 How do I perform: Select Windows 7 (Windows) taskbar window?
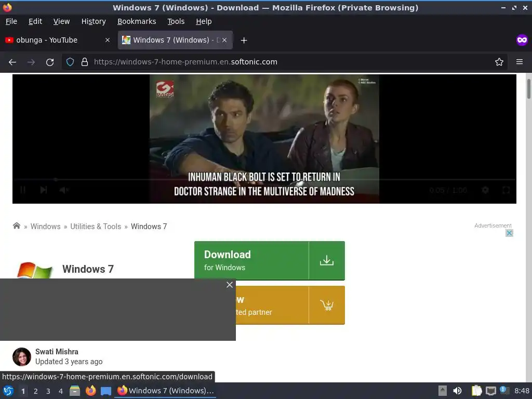pos(166,391)
